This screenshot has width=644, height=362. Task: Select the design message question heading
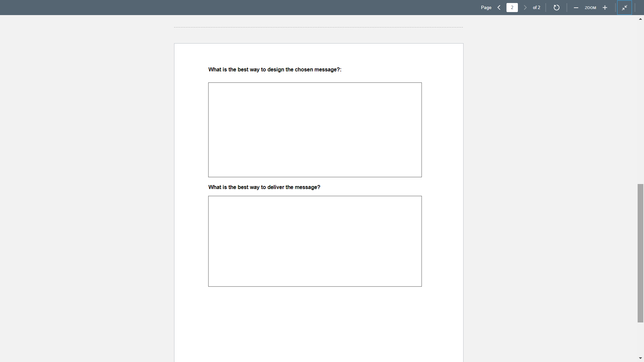pos(274,69)
